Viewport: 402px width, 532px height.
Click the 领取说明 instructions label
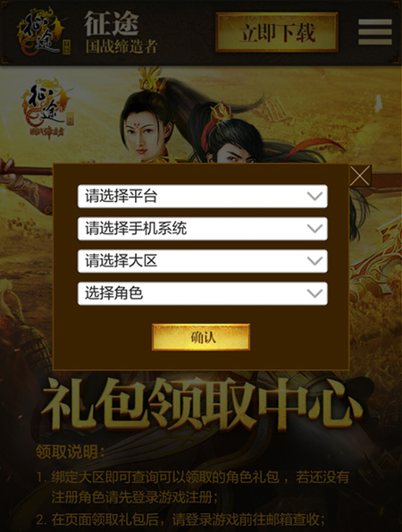coord(70,452)
